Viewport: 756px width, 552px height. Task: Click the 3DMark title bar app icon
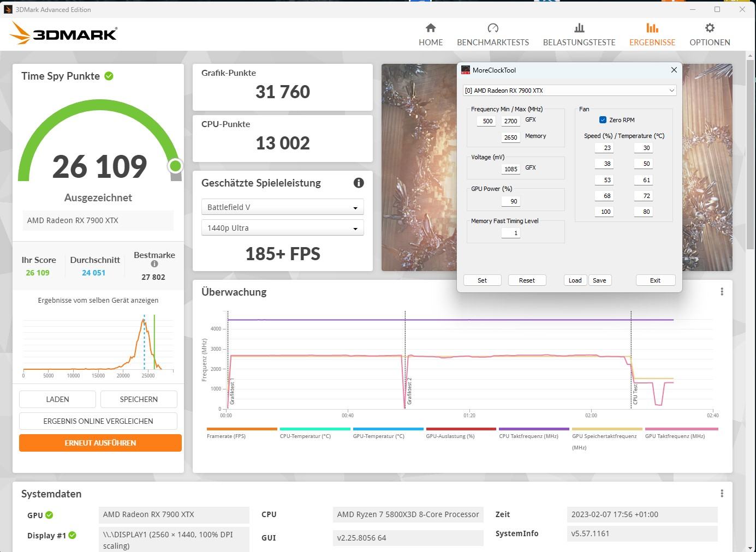pyautogui.click(x=8, y=9)
